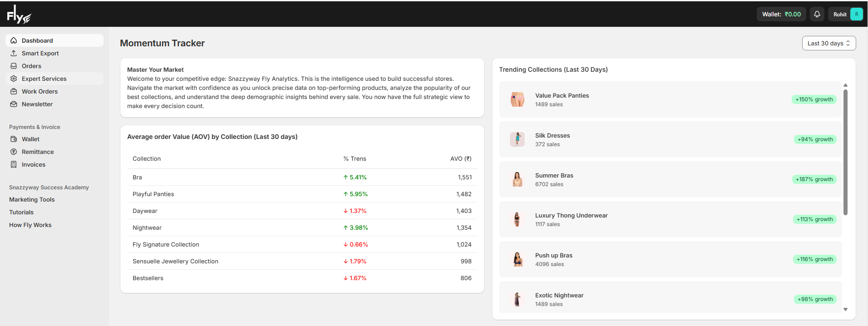Go to Remittance
The image size is (868, 326).
tap(55, 152)
